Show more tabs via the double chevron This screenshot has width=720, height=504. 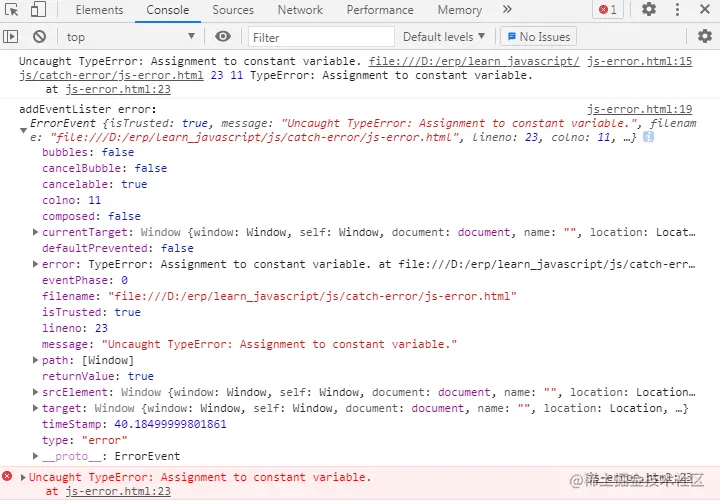(x=507, y=9)
